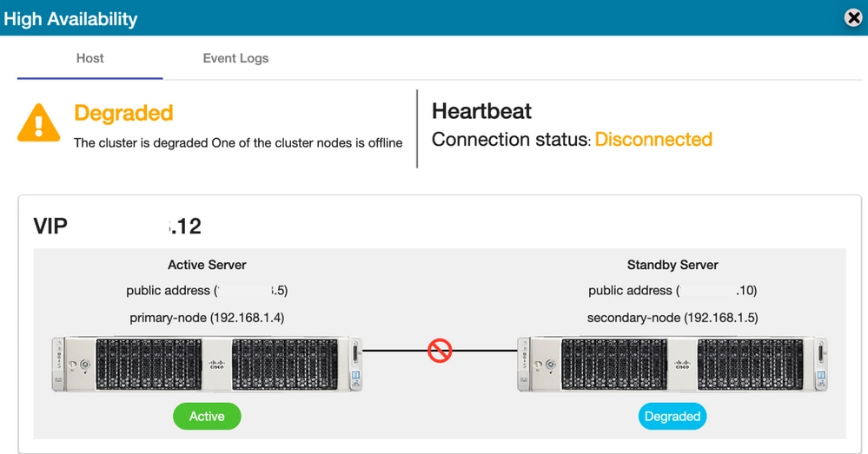
Task: Click the Active Server title
Action: point(207,265)
